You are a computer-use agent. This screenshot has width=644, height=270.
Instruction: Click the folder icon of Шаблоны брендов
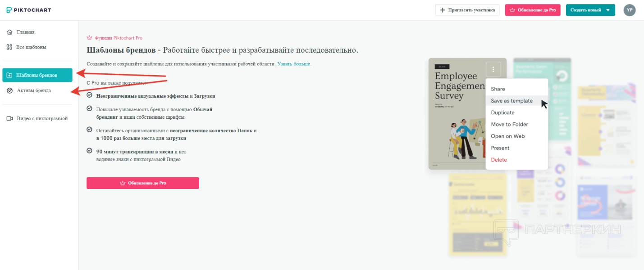(9, 75)
